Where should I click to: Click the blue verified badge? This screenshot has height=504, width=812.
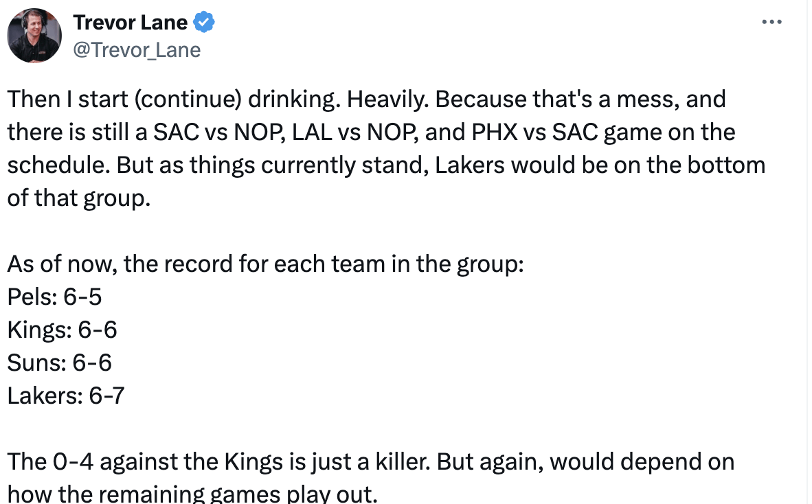click(204, 23)
